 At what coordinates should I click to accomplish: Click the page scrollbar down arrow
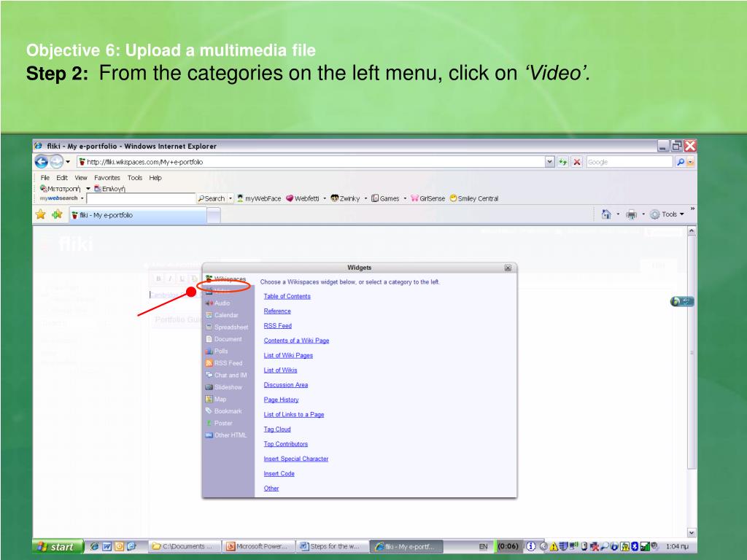(692, 533)
